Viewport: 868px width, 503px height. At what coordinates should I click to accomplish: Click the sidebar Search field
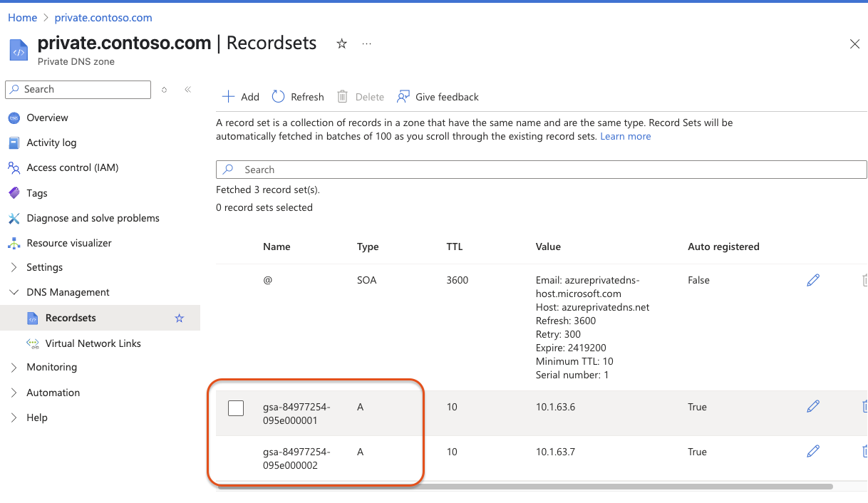(78, 90)
